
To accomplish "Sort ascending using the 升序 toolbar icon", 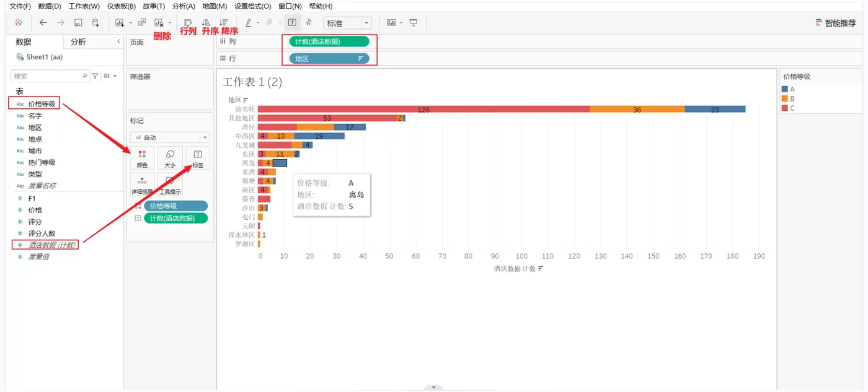I will pyautogui.click(x=206, y=22).
